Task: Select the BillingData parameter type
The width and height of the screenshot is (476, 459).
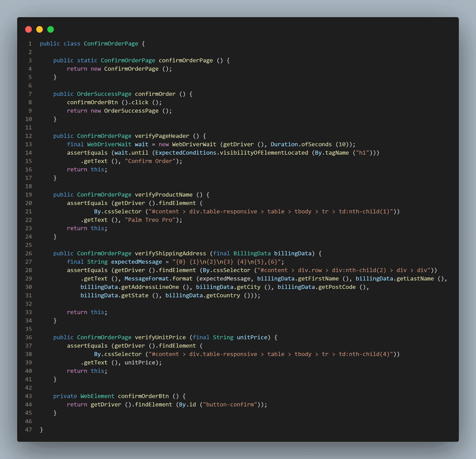Action: click(x=252, y=253)
